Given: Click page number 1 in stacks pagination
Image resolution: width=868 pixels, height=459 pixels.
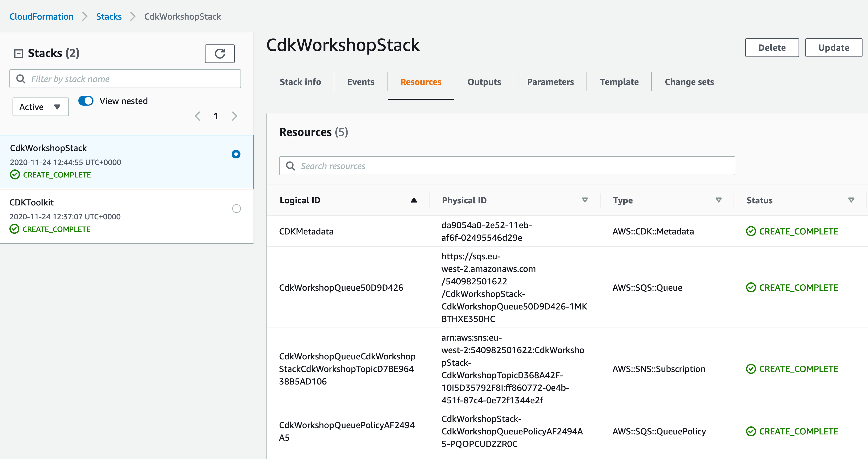Looking at the screenshot, I should click(x=216, y=116).
